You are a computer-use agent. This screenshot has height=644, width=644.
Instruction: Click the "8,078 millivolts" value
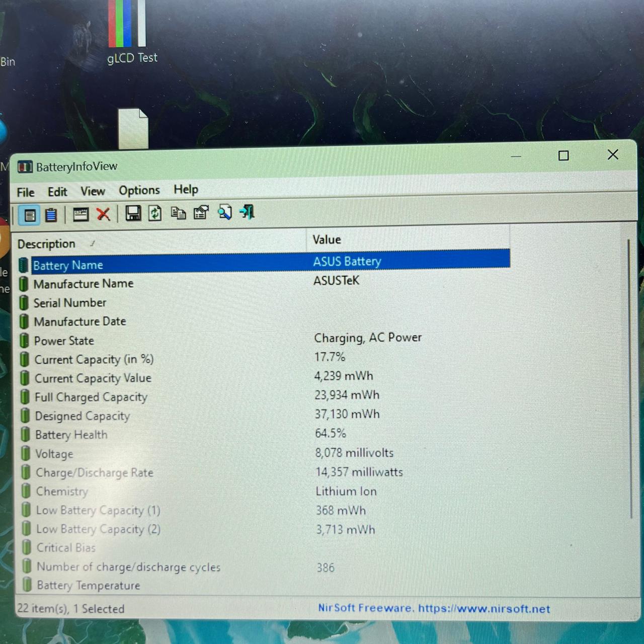pos(354,453)
